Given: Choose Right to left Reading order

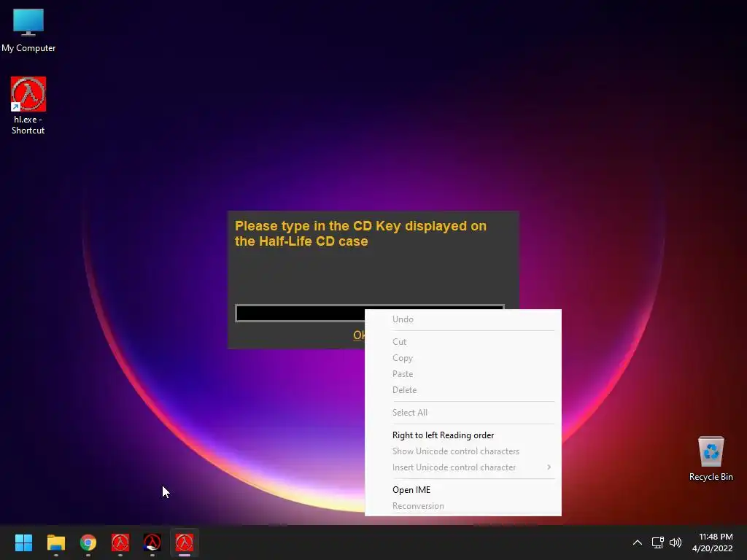Looking at the screenshot, I should coord(463,435).
